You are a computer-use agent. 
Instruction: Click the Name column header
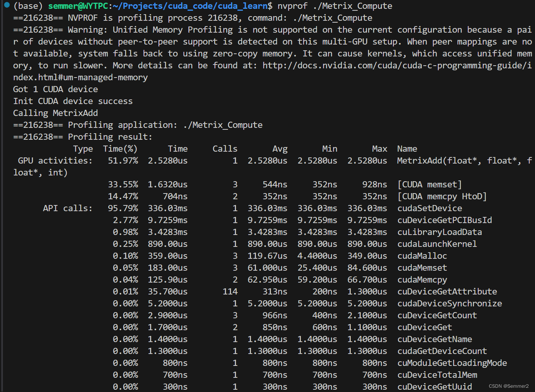[x=407, y=149]
